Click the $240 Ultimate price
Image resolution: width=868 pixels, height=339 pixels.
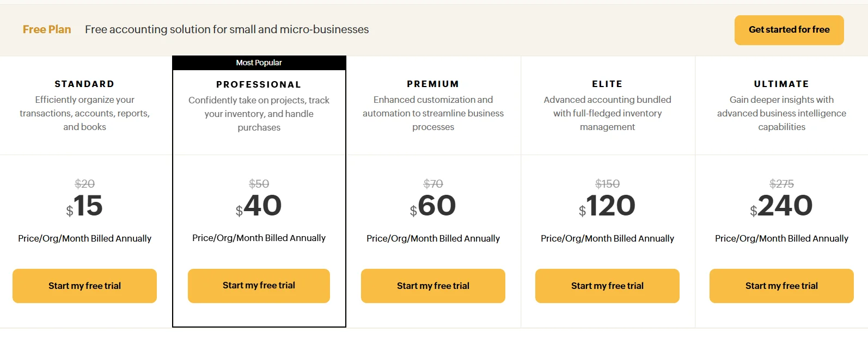click(783, 206)
